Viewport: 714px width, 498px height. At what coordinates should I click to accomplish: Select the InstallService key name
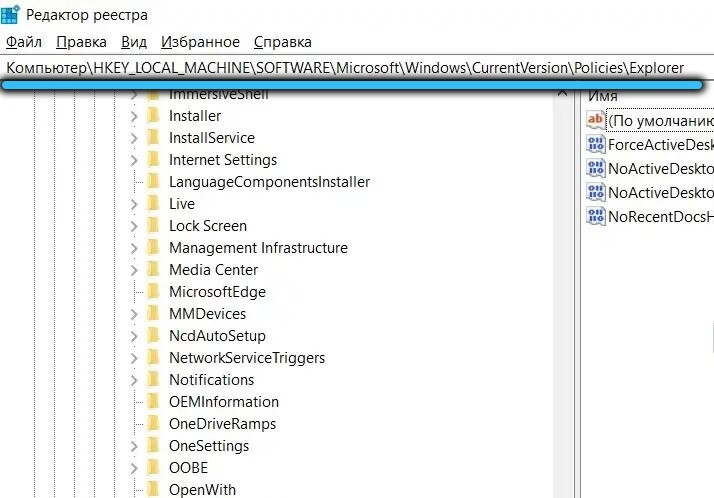(x=212, y=138)
